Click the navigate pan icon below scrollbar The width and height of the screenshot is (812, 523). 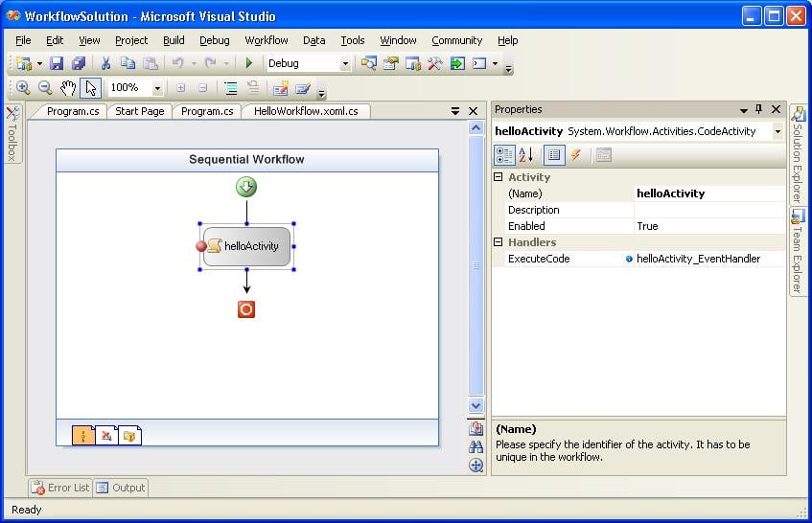[476, 466]
